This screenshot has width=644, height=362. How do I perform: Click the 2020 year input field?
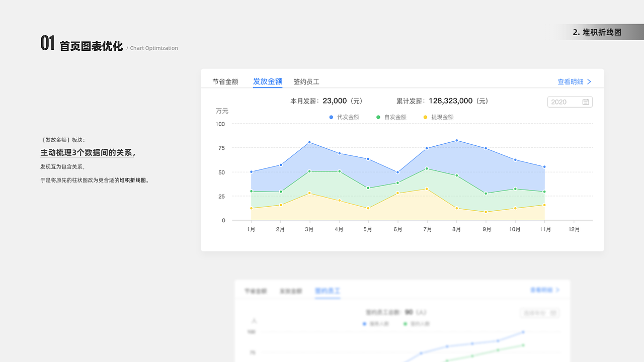point(570,102)
